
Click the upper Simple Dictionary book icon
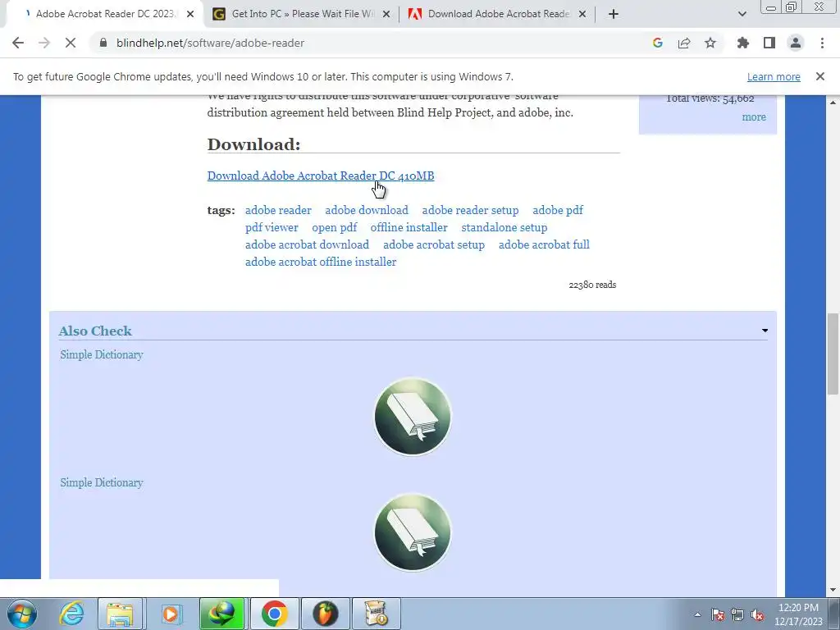[413, 416]
